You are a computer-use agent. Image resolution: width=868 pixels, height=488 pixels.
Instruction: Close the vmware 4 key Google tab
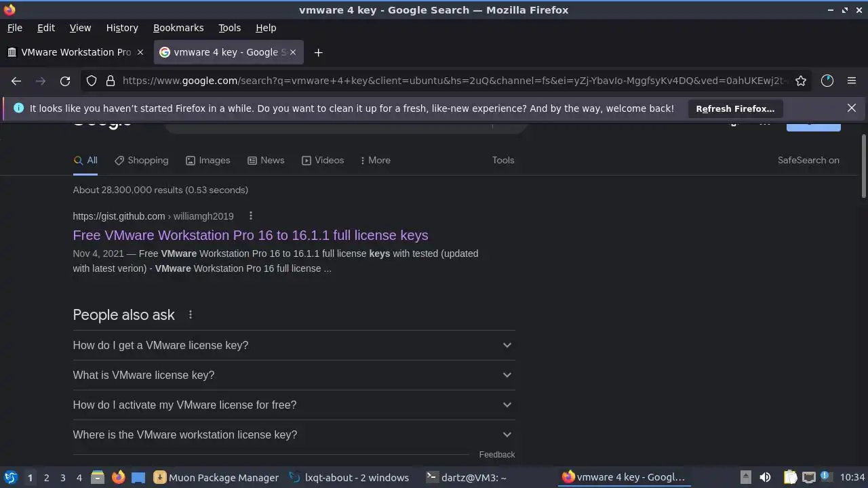(x=293, y=52)
